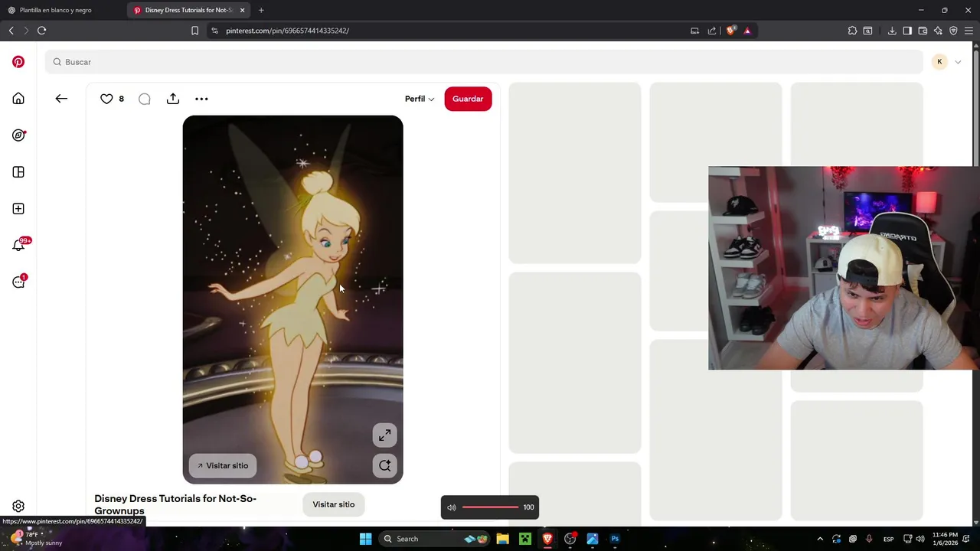Open Brave VPN shield icon
This screenshot has width=980, height=551.
953,31
